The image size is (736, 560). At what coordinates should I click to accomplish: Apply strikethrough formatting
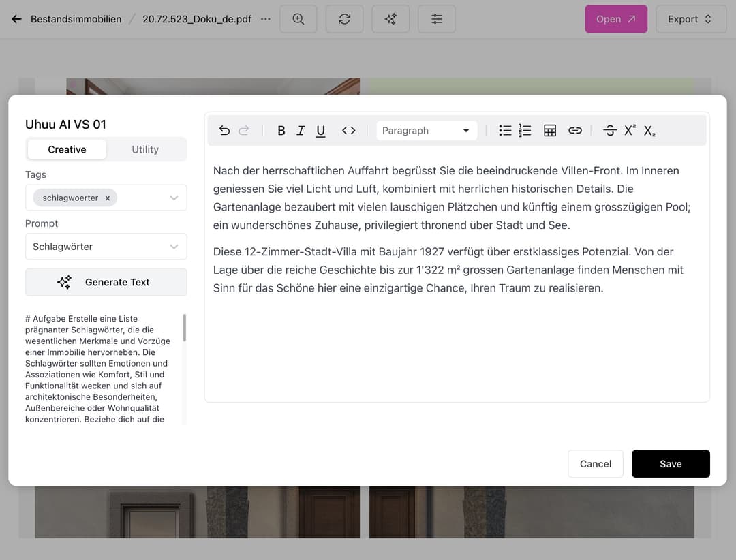click(609, 131)
